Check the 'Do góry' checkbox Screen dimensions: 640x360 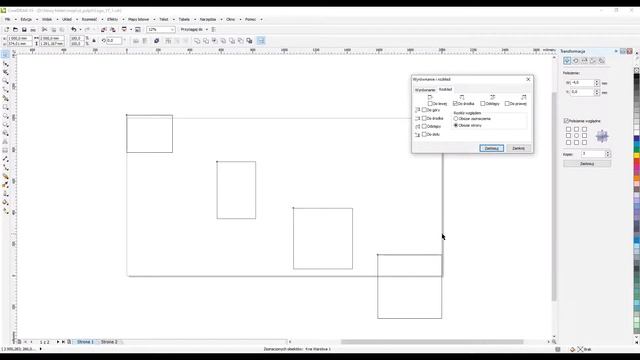point(424,110)
